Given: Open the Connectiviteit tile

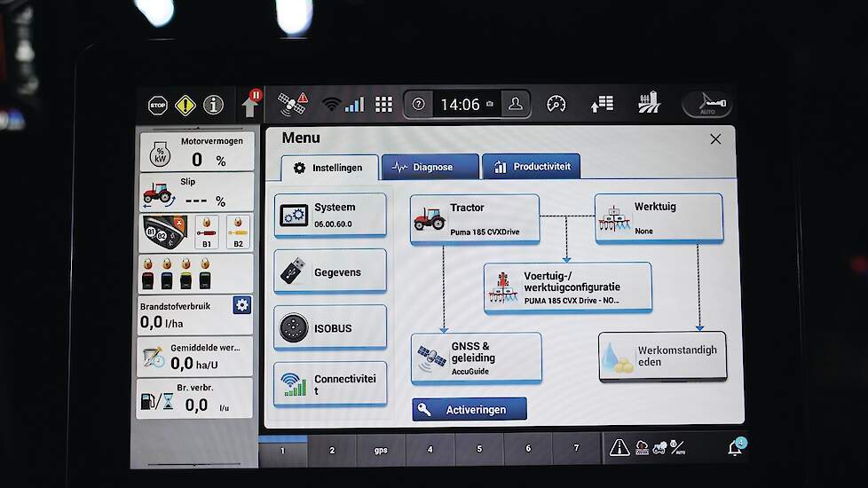Looking at the screenshot, I should (x=330, y=384).
